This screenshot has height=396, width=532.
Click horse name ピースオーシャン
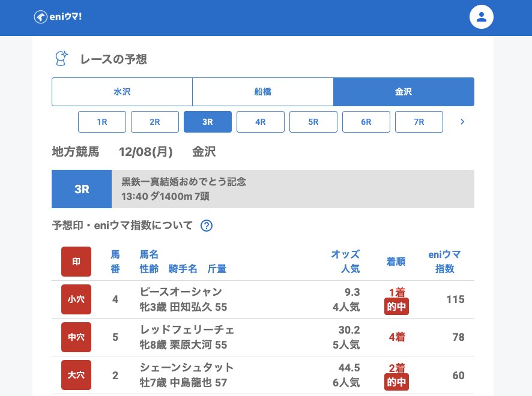click(181, 292)
